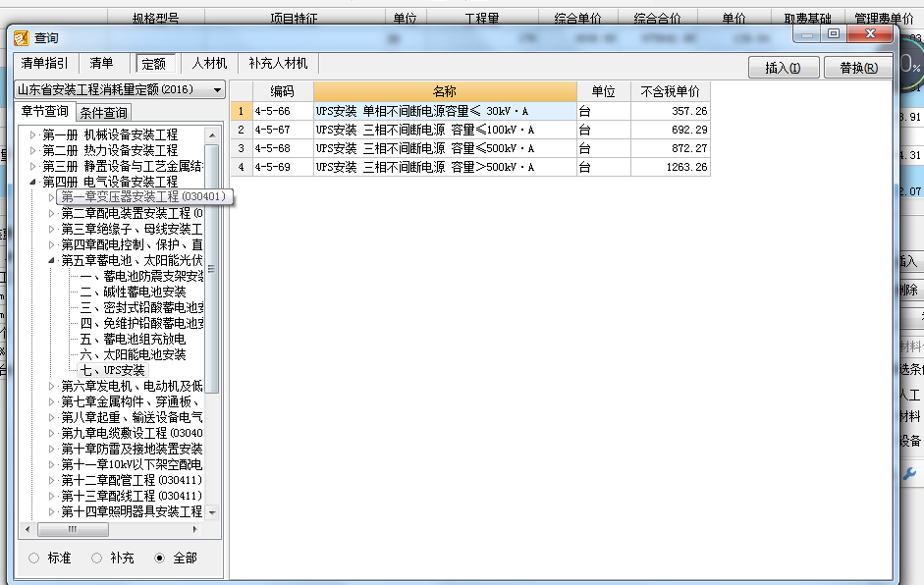Image resolution: width=924 pixels, height=585 pixels.
Task: Click the tree scroll up arrow
Action: 212,135
